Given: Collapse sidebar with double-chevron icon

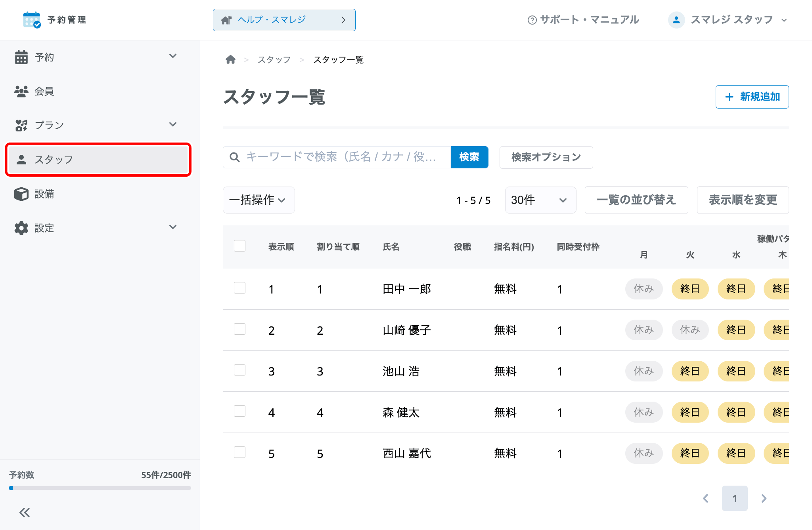Looking at the screenshot, I should point(25,513).
